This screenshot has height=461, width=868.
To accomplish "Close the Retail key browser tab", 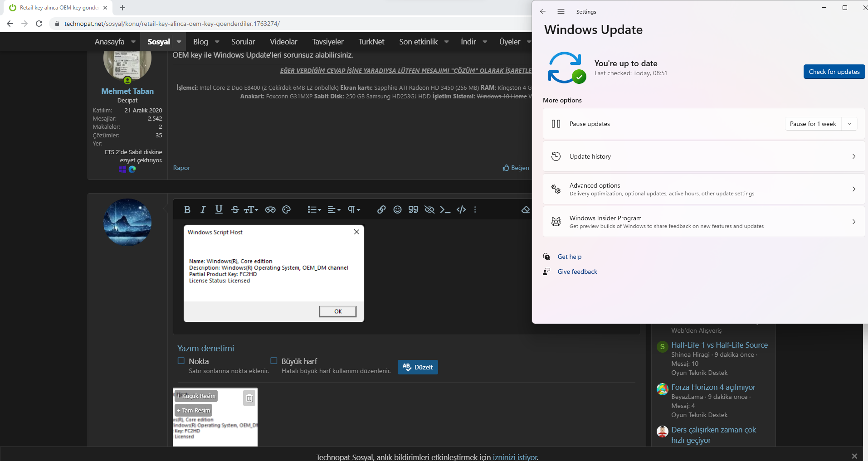I will tap(105, 8).
